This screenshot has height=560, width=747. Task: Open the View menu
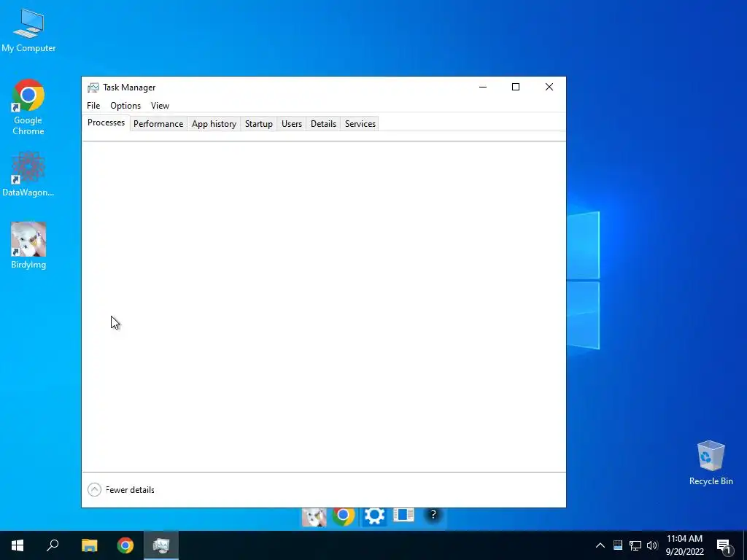[x=160, y=106]
